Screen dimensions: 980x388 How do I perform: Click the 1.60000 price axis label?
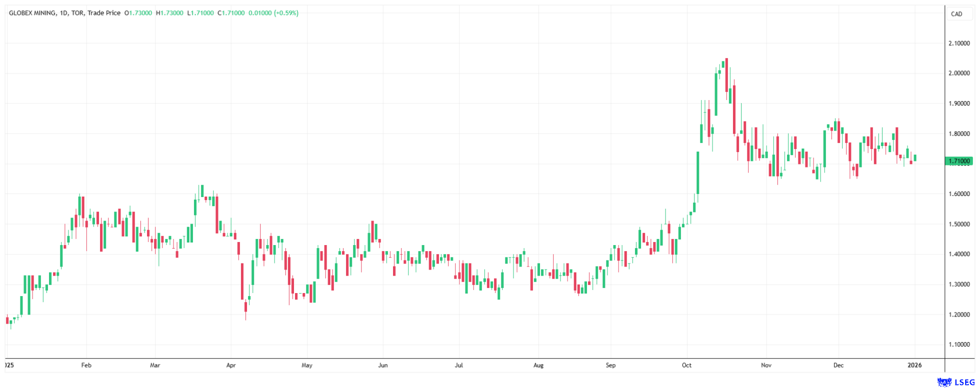(x=959, y=194)
